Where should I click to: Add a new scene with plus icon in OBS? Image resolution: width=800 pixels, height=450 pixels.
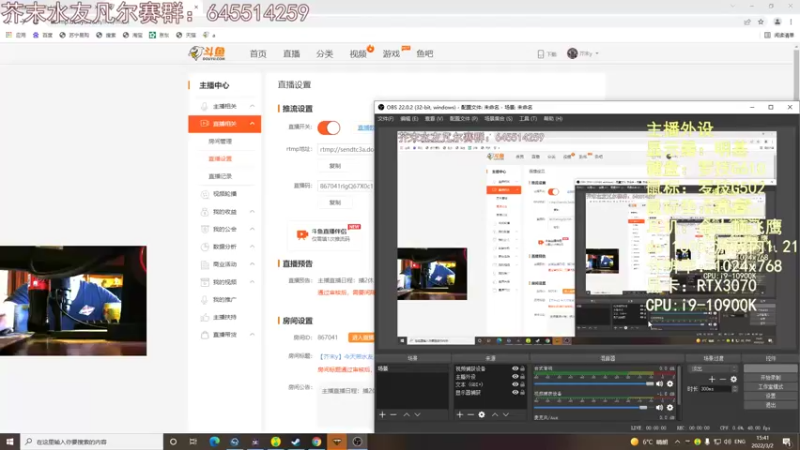tap(382, 415)
